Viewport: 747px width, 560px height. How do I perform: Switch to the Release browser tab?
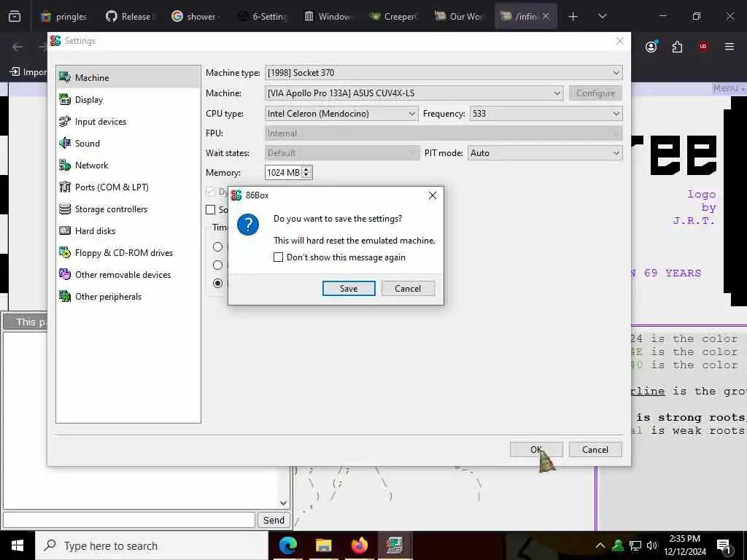(130, 17)
